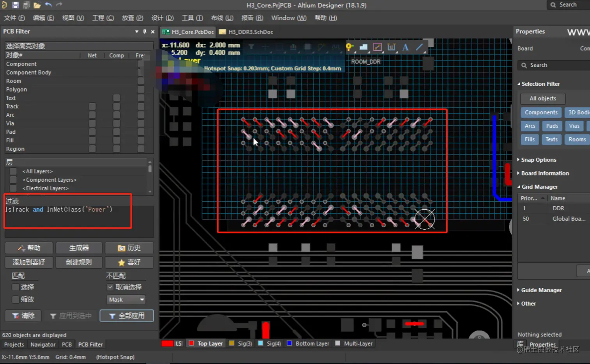The width and height of the screenshot is (590, 364).
Task: Check the <All Layers> checkbox
Action: click(x=13, y=171)
